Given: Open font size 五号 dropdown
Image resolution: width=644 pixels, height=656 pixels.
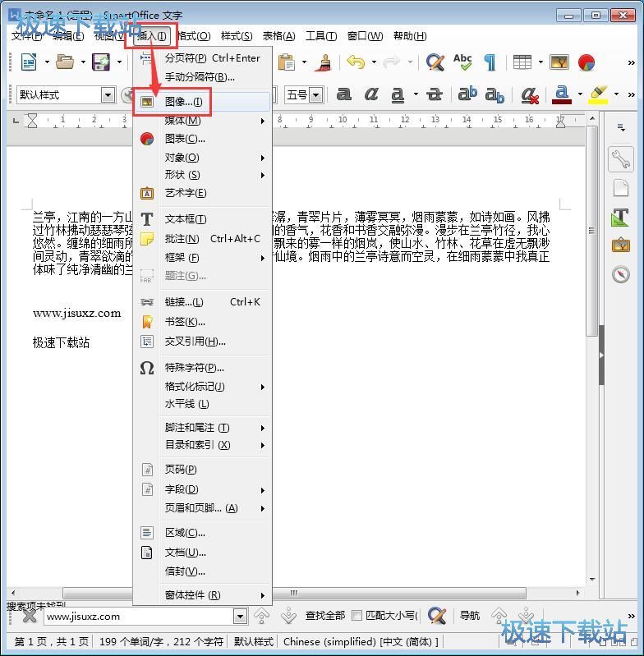Looking at the screenshot, I should 316,95.
